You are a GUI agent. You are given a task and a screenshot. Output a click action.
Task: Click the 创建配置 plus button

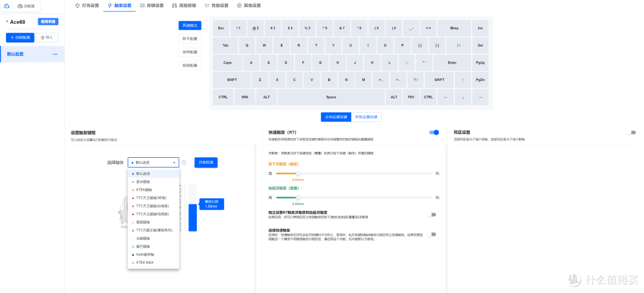pos(20,38)
